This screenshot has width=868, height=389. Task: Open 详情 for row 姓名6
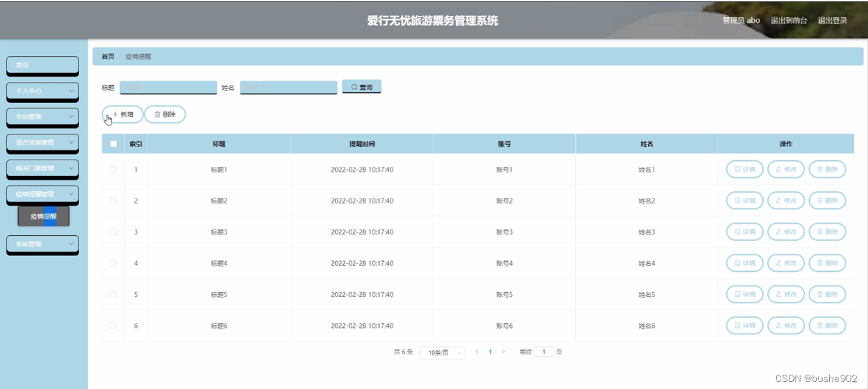(744, 326)
